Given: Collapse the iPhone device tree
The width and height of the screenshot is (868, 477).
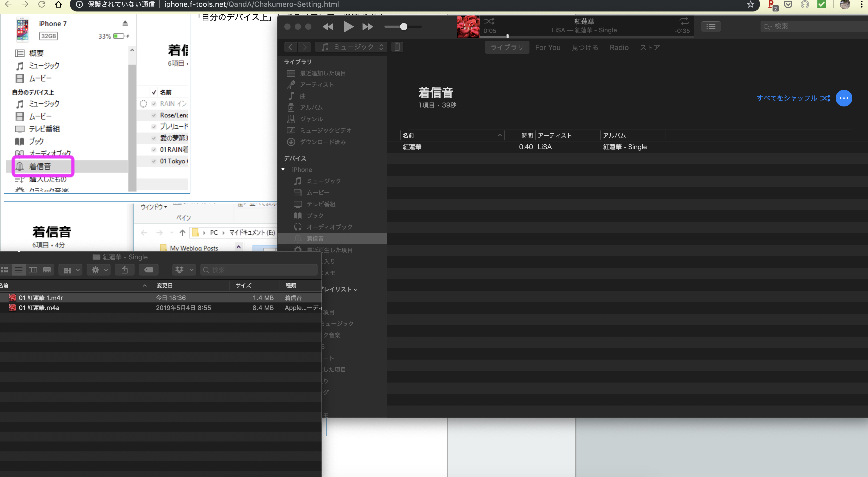Looking at the screenshot, I should (283, 170).
